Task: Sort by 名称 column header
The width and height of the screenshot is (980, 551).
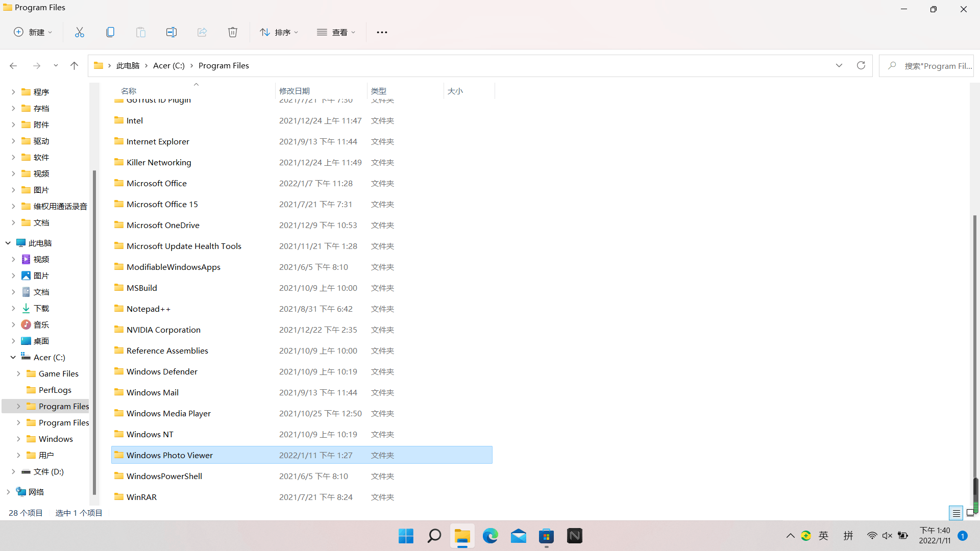Action: [193, 91]
